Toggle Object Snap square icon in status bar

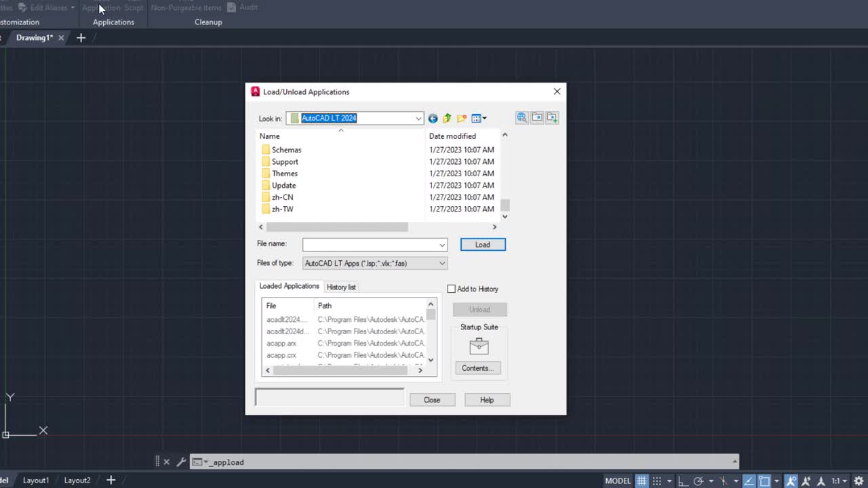click(764, 481)
